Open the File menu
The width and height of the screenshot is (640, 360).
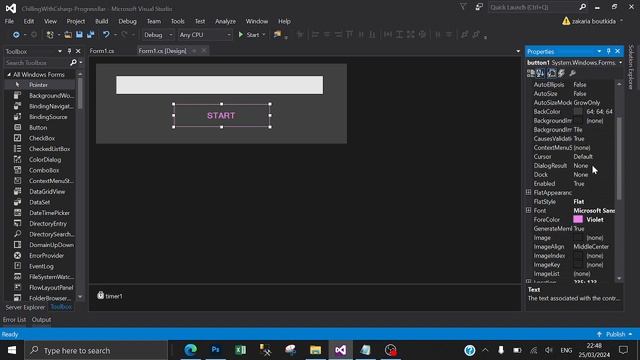(9, 21)
